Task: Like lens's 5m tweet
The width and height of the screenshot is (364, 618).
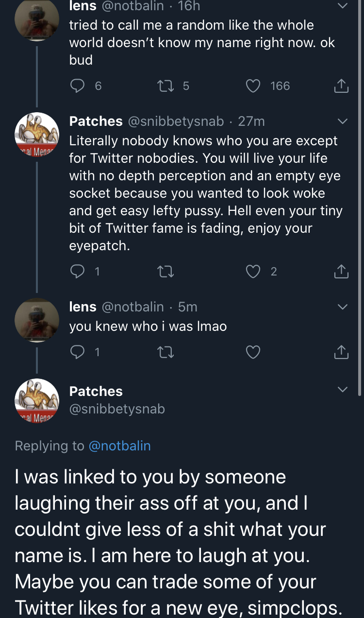Action: point(253,352)
